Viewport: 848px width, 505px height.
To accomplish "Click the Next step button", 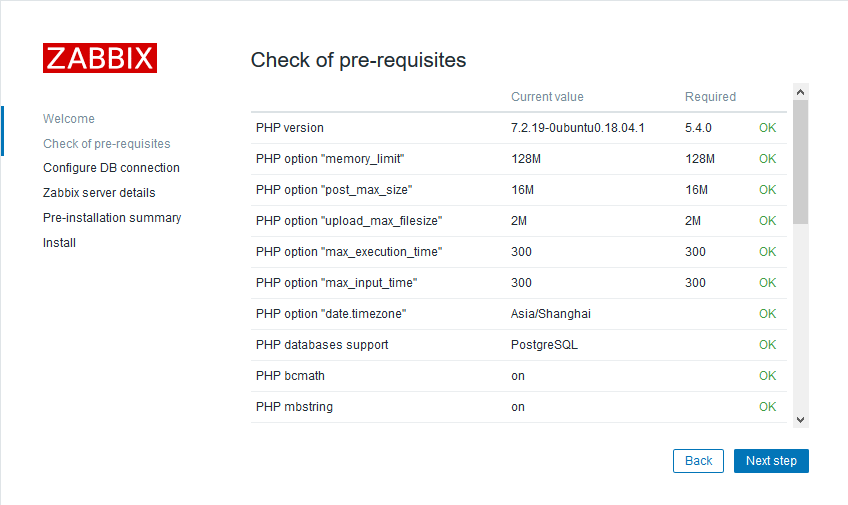I will [771, 461].
